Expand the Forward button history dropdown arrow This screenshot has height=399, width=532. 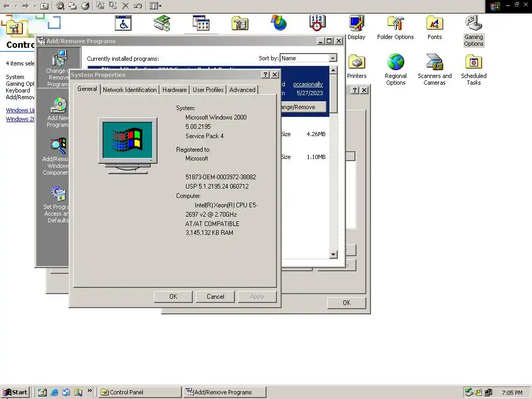click(35, 6)
